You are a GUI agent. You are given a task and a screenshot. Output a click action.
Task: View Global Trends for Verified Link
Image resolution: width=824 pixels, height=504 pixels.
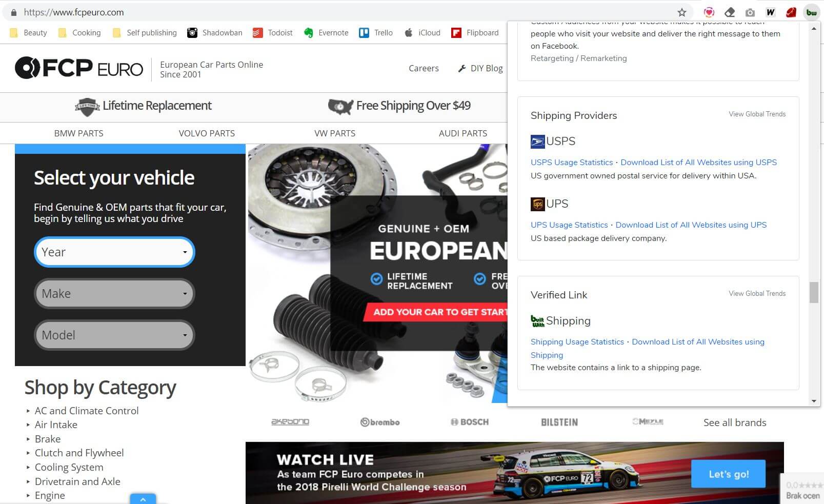pos(757,294)
